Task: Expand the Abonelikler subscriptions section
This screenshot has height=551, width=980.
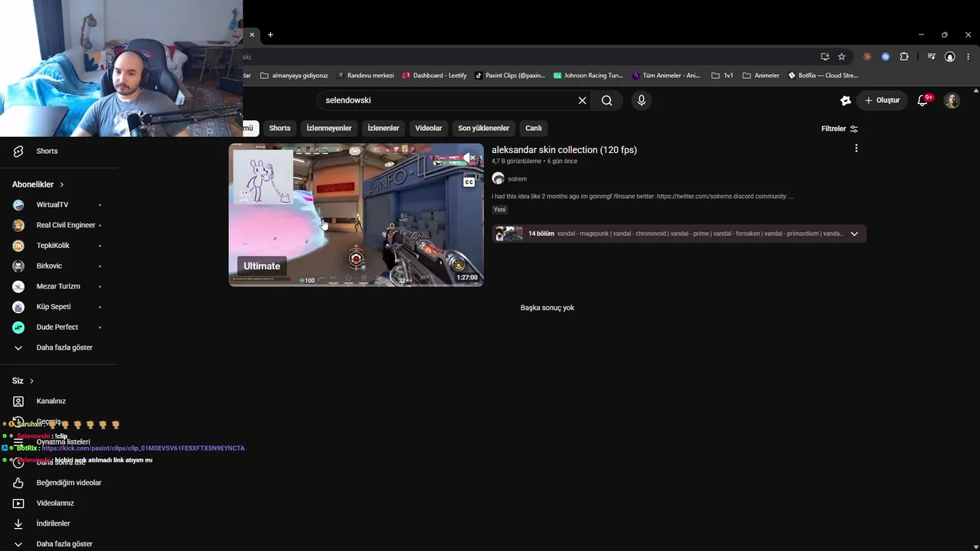Action: point(38,184)
